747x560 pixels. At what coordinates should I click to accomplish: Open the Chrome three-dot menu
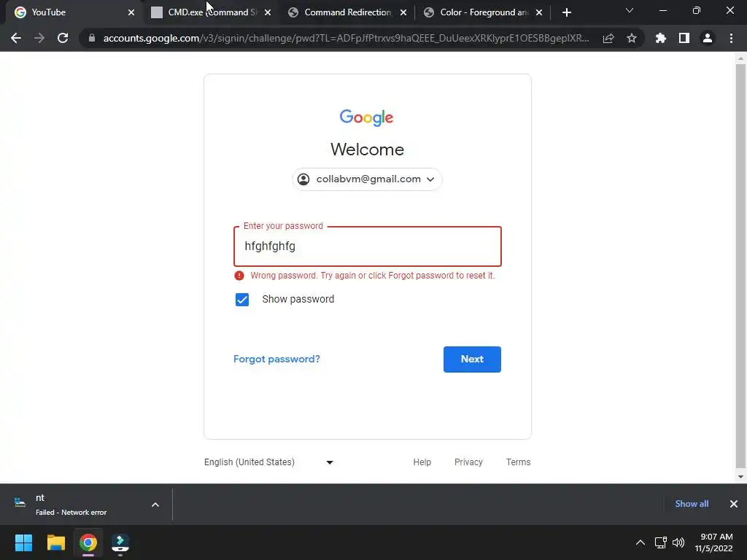tap(731, 38)
